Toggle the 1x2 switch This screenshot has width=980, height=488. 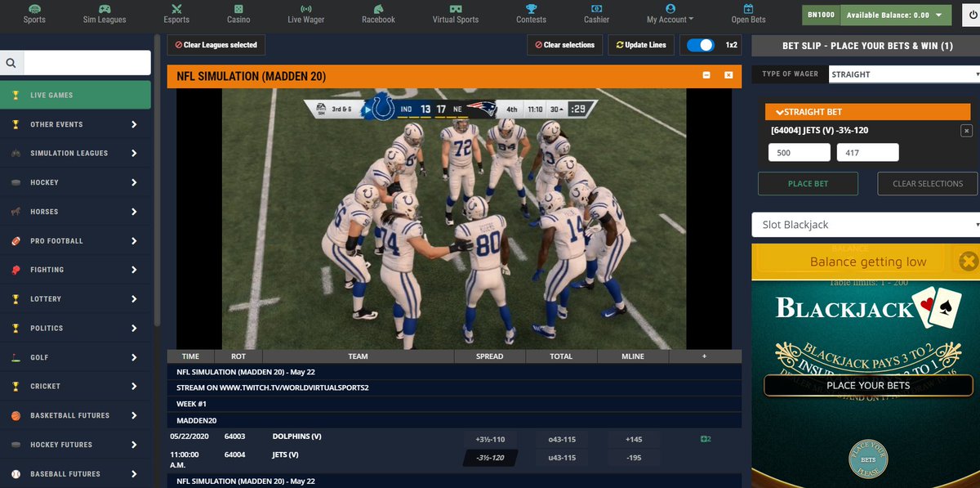[701, 45]
